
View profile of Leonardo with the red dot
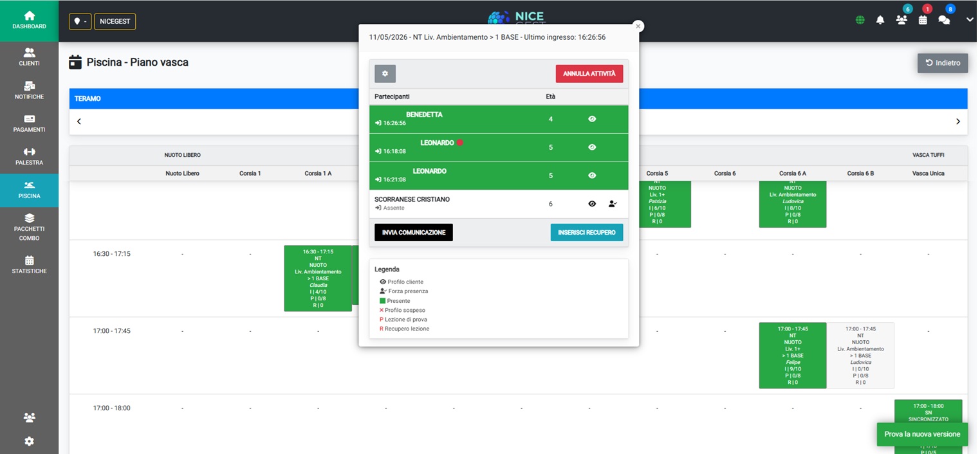(x=592, y=147)
